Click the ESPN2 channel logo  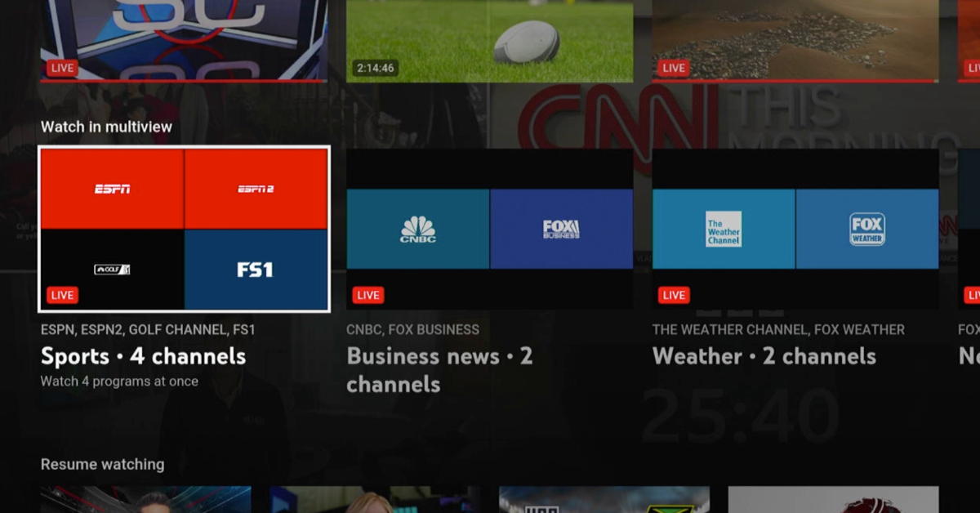coord(257,188)
